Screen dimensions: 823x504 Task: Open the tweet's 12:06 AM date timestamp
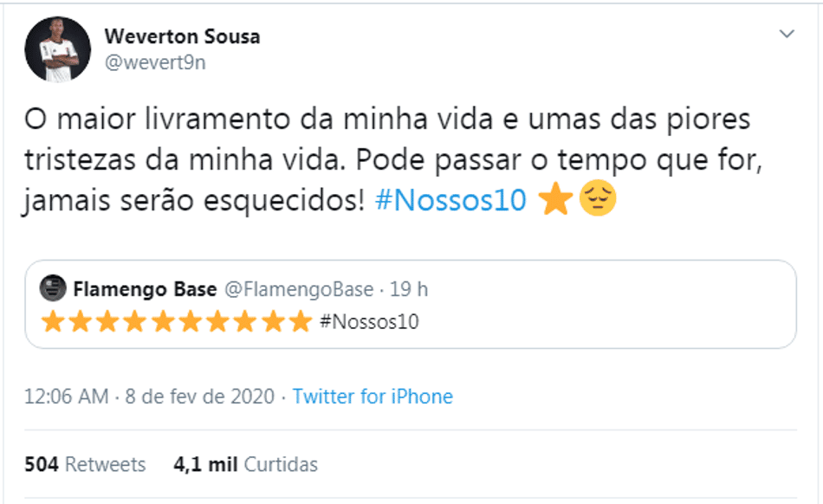[150, 397]
